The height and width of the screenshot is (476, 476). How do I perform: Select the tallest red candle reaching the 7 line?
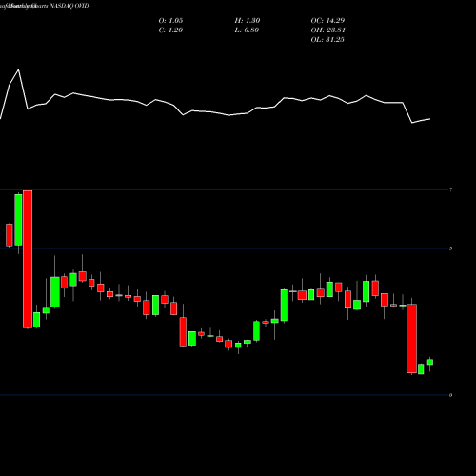tap(28, 259)
